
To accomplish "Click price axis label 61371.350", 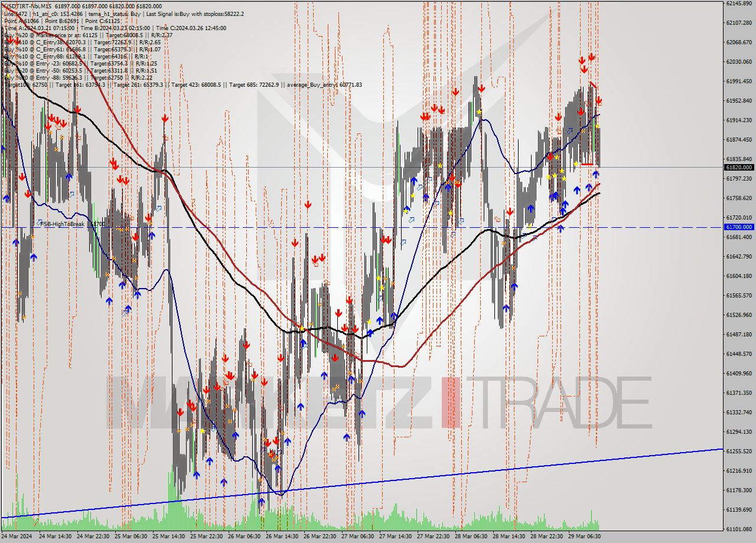I will pyautogui.click(x=740, y=392).
